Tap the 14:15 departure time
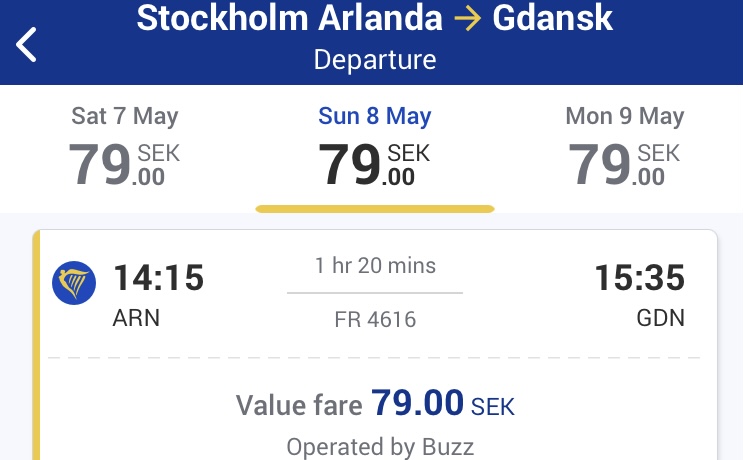 [x=159, y=277]
